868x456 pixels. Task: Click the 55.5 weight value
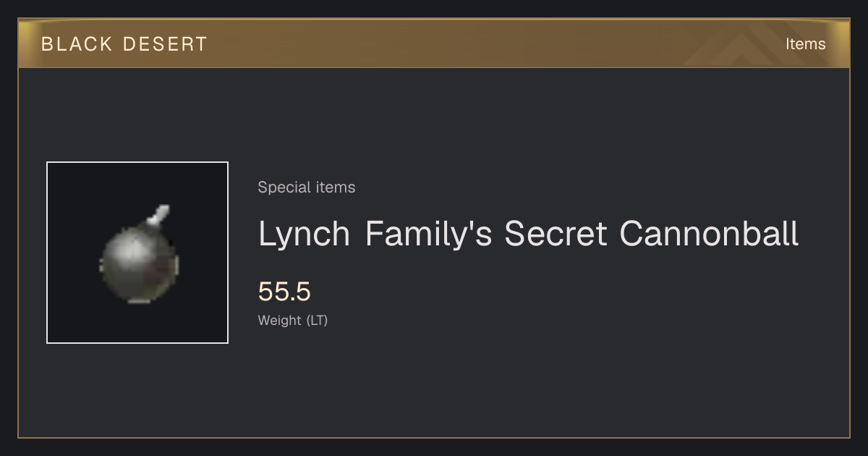(x=284, y=292)
